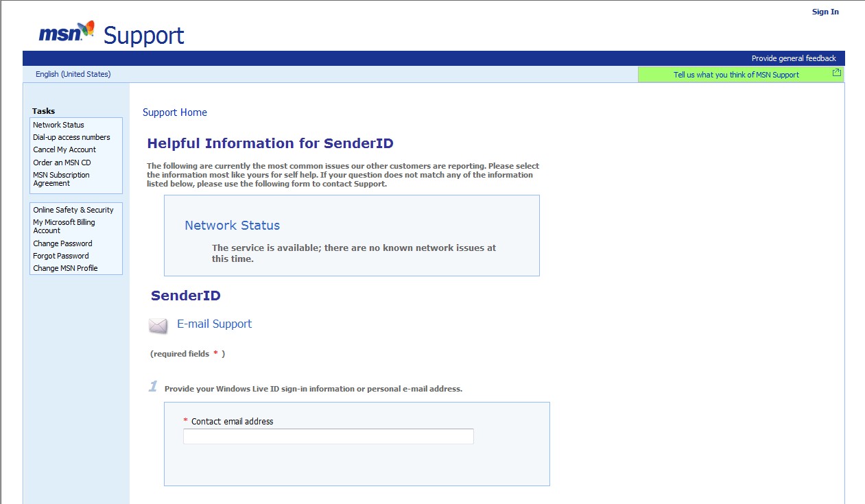Click the (required fields *) note
This screenshot has width=865, height=504.
click(187, 354)
